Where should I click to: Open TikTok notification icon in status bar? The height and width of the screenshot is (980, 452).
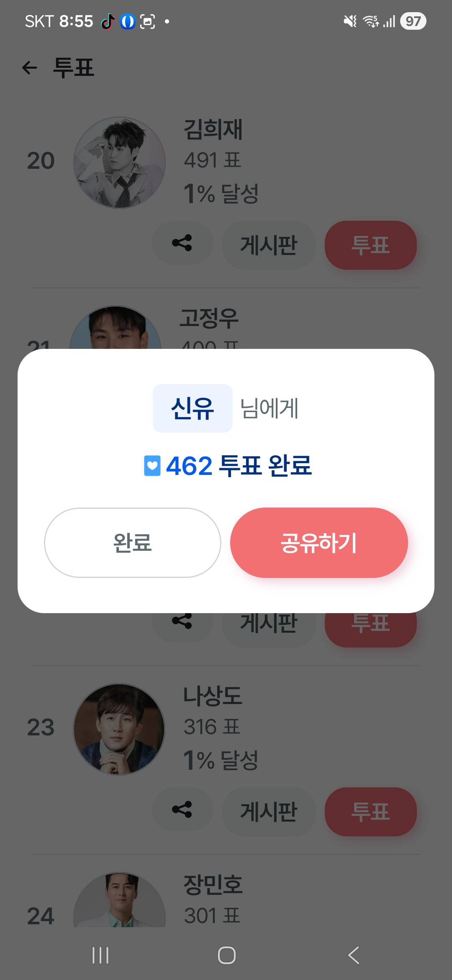coord(108,21)
